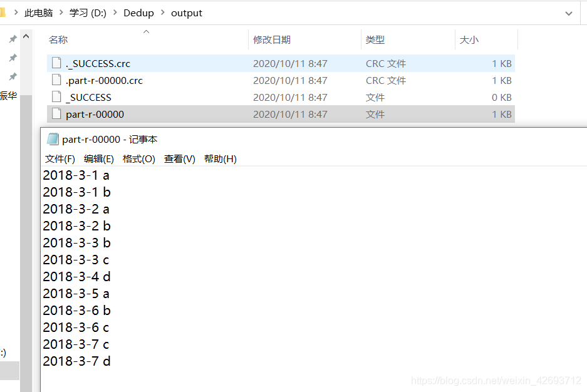Open the 帮助(H) menu in Notepad
Screen dimensions: 587x392
(220, 159)
